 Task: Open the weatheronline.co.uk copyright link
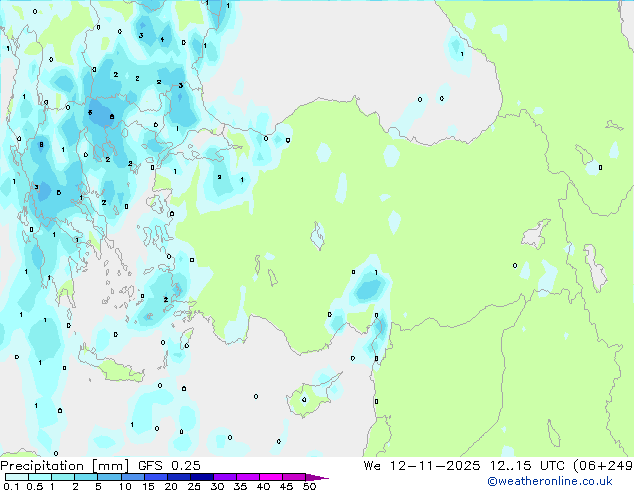click(x=549, y=481)
